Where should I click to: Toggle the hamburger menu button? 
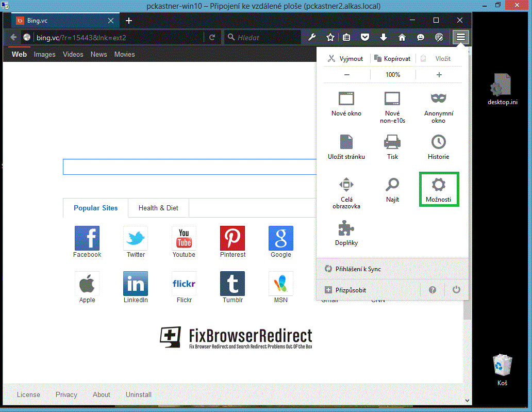click(x=461, y=37)
